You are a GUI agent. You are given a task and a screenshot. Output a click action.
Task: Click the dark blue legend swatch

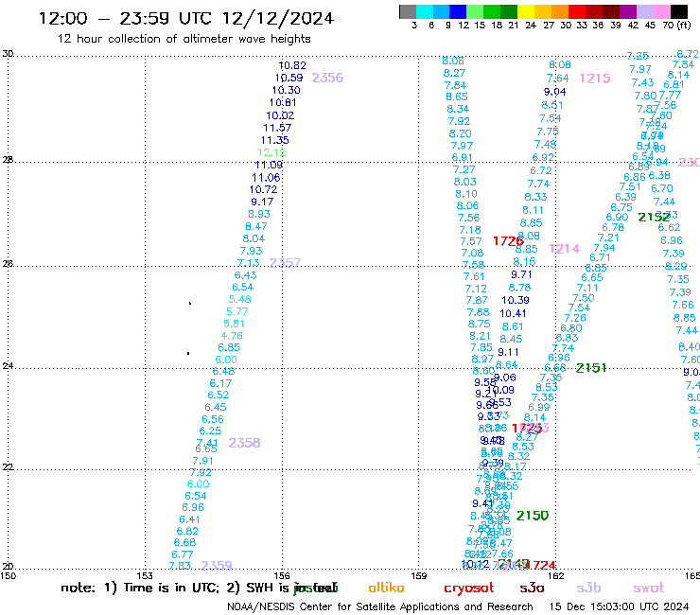458,11
